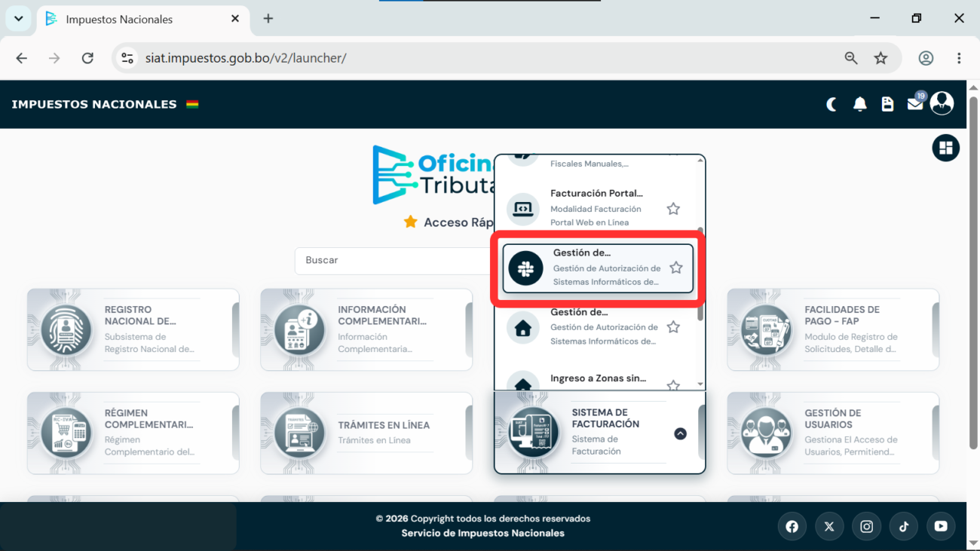The image size is (980, 551).
Task: Star the highlighted Gestión de Autorización item
Action: (676, 268)
